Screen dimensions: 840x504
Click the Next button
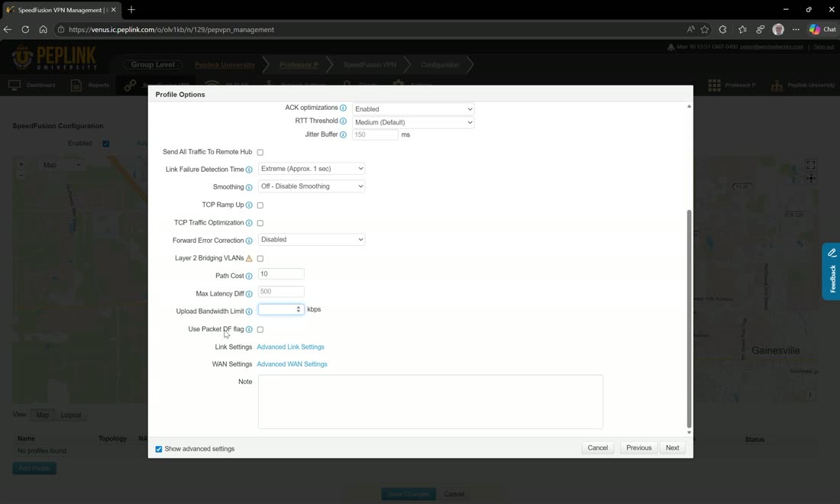tap(672, 447)
